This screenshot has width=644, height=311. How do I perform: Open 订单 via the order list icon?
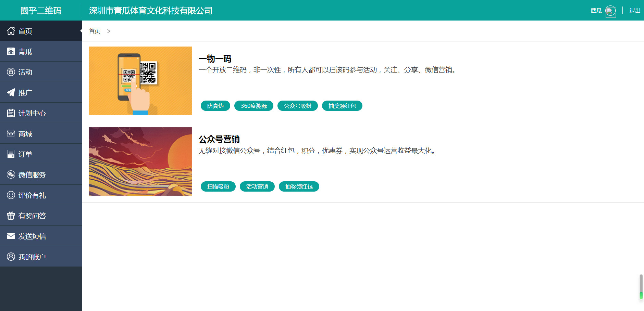click(11, 154)
